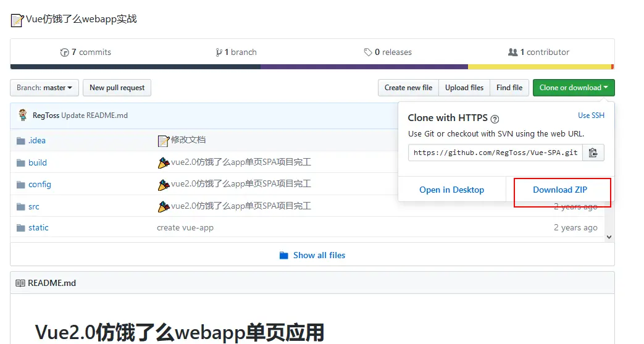Open the .idea folder link
The width and height of the screenshot is (644, 344).
[37, 141]
